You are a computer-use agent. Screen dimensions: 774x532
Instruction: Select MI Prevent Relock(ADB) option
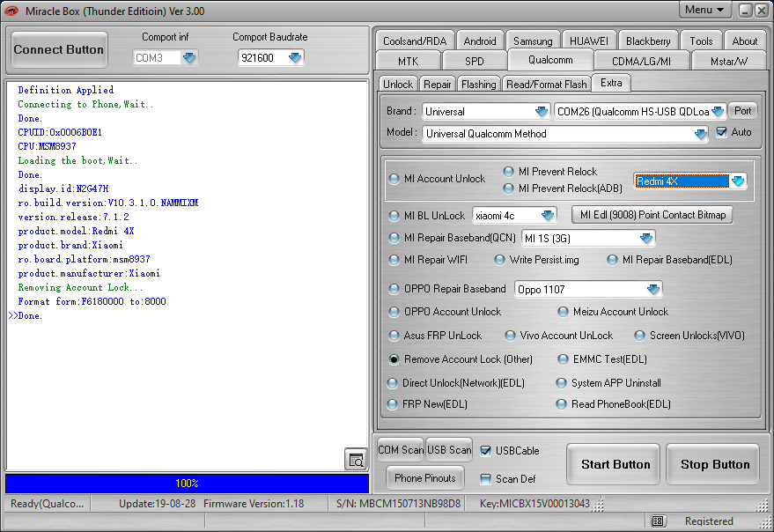coord(508,188)
